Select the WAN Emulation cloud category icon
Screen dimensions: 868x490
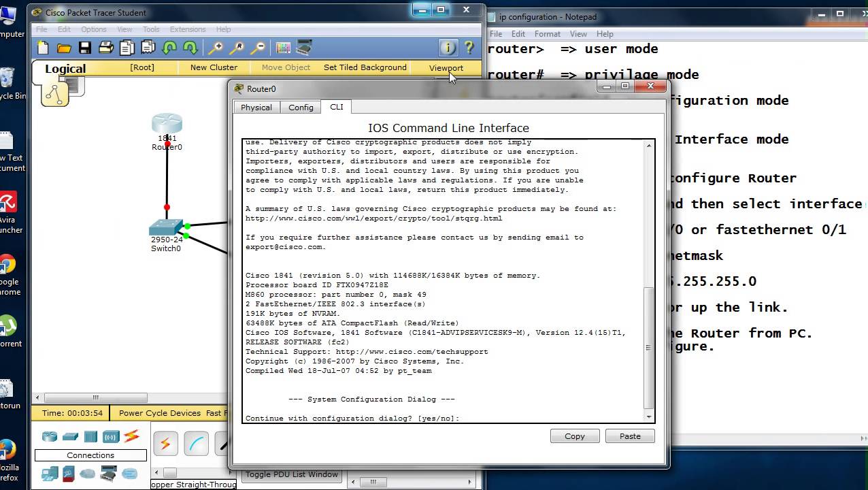pos(87,474)
